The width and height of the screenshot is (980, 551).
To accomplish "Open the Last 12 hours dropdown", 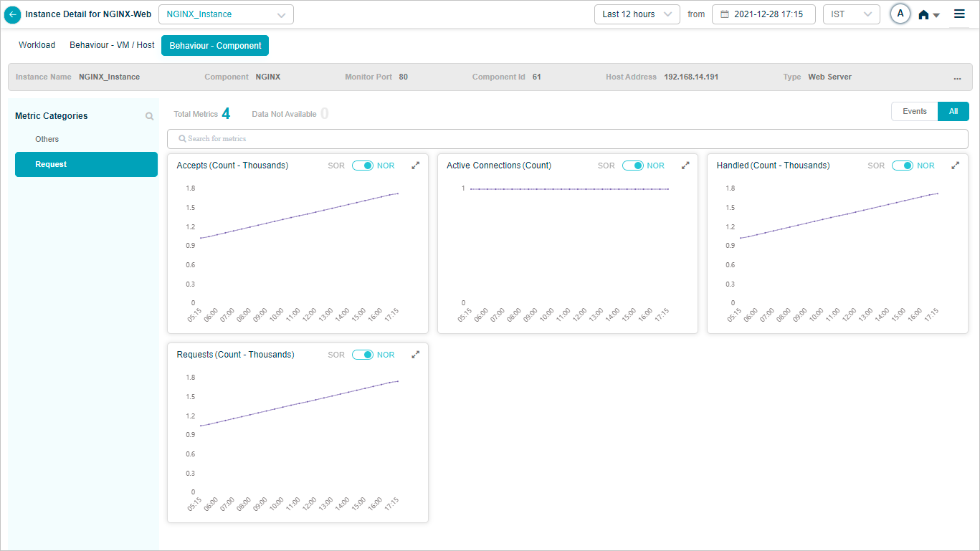I will 637,14.
